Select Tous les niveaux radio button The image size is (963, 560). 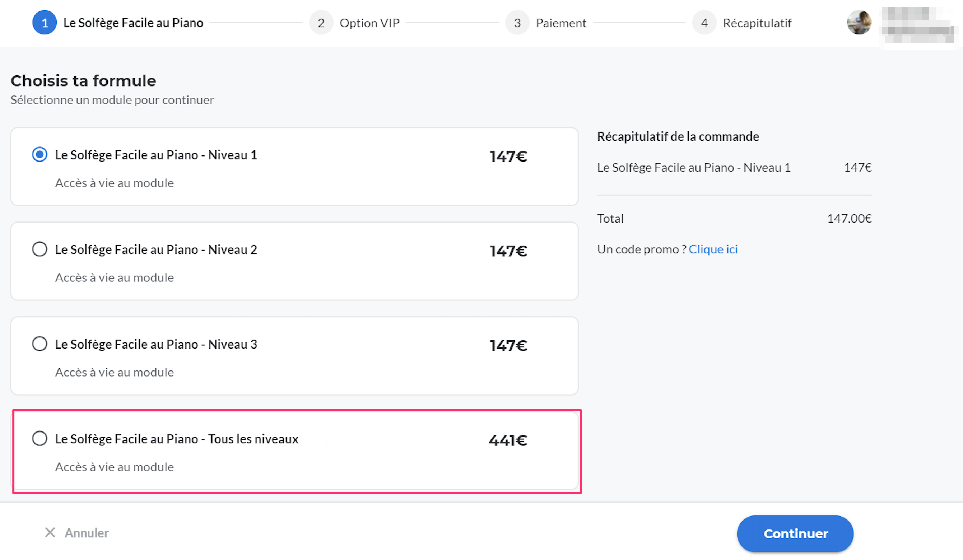coord(40,439)
